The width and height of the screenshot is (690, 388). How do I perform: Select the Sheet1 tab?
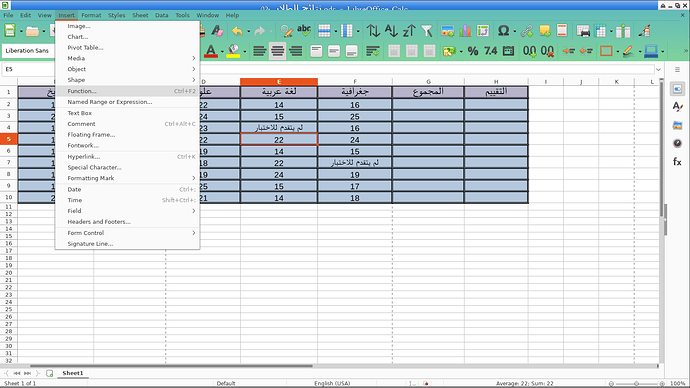pyautogui.click(x=73, y=373)
